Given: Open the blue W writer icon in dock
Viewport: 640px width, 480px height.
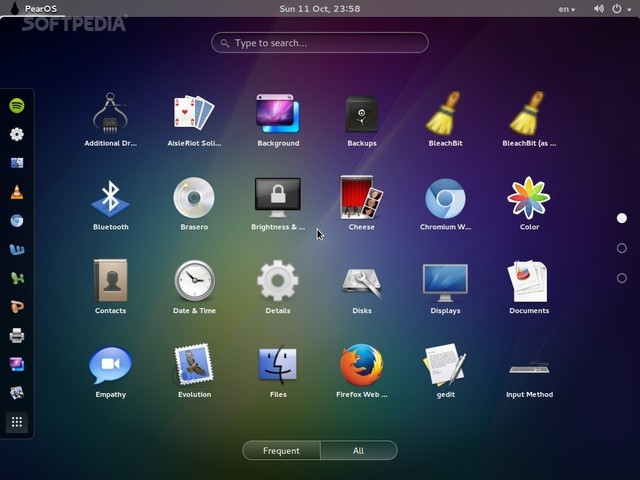Looking at the screenshot, I should tap(17, 249).
